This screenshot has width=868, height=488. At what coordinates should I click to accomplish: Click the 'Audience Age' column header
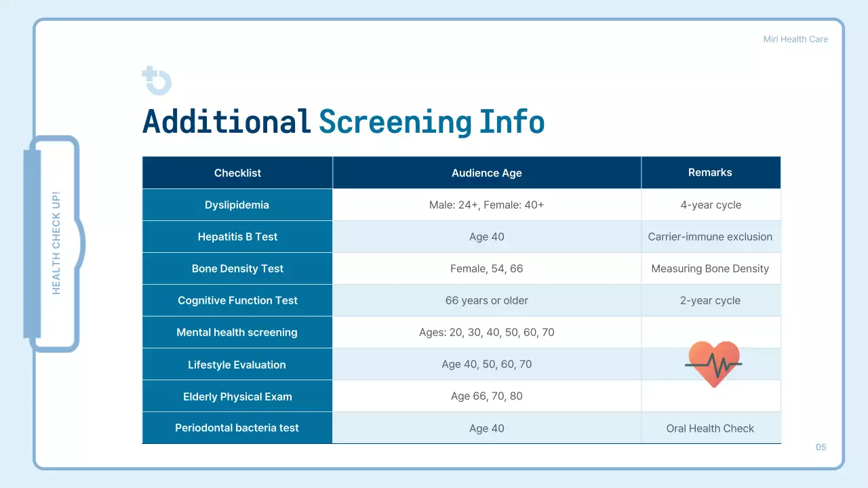coord(486,173)
